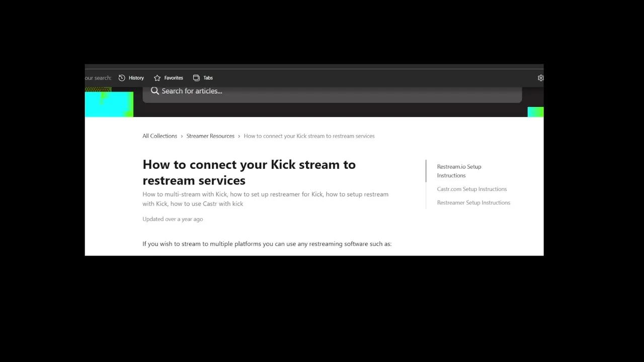This screenshot has height=362, width=644.
Task: Select the Tabs filter
Action: 203,78
